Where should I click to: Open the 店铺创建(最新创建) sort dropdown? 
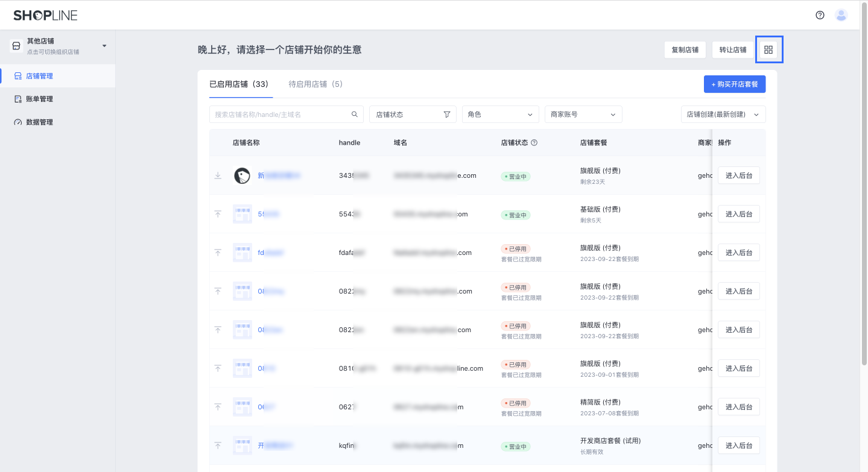[723, 114]
